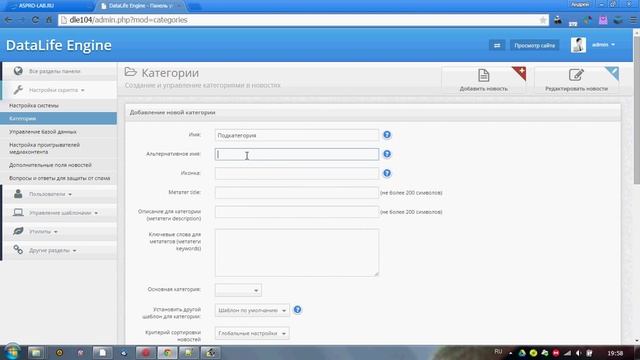The image size is (640, 360).
Task: Open file explorer from taskbar
Action: [x=36, y=353]
